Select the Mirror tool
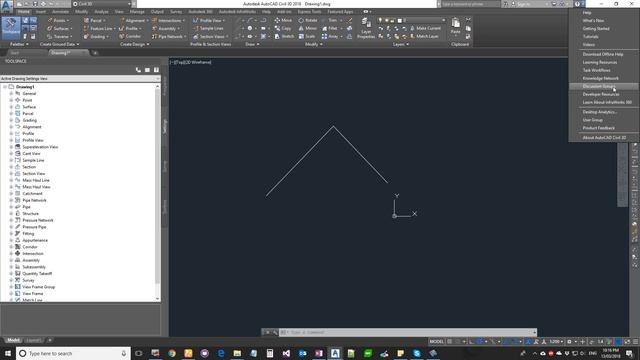 pos(308,28)
